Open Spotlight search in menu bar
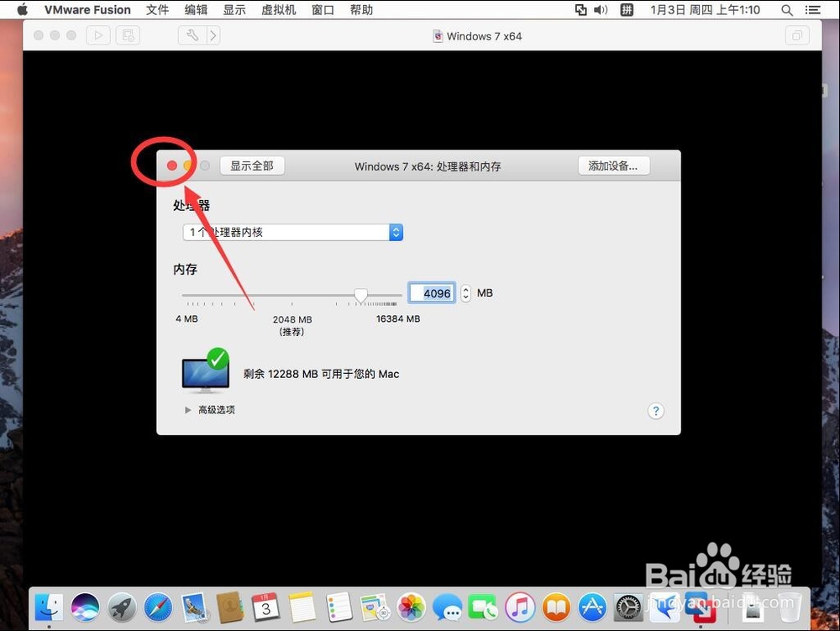Image resolution: width=840 pixels, height=631 pixels. (x=787, y=9)
